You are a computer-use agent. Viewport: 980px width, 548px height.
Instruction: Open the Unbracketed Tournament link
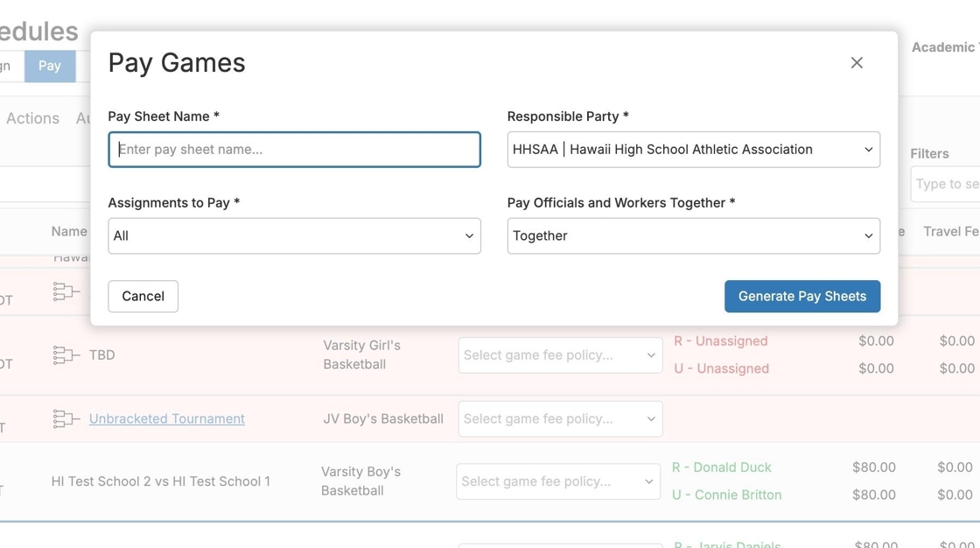(x=166, y=419)
